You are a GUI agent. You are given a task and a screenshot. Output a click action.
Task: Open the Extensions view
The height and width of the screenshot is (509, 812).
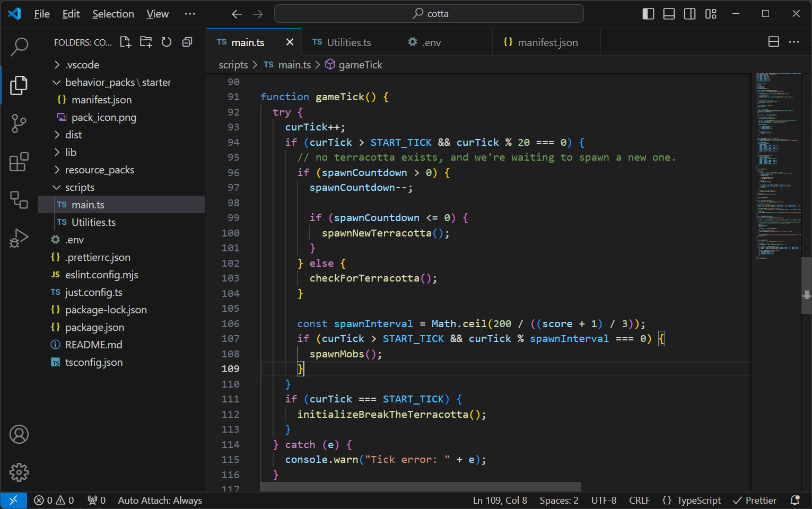pos(19,162)
